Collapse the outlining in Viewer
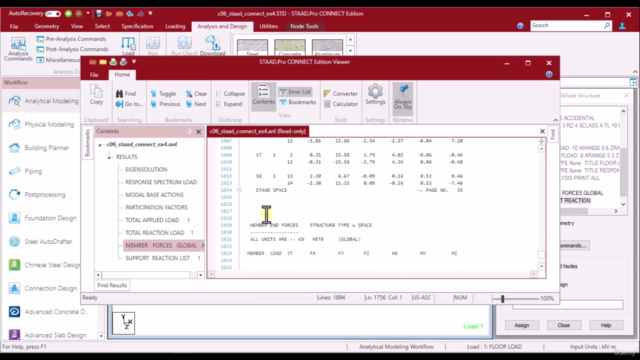 coord(230,93)
